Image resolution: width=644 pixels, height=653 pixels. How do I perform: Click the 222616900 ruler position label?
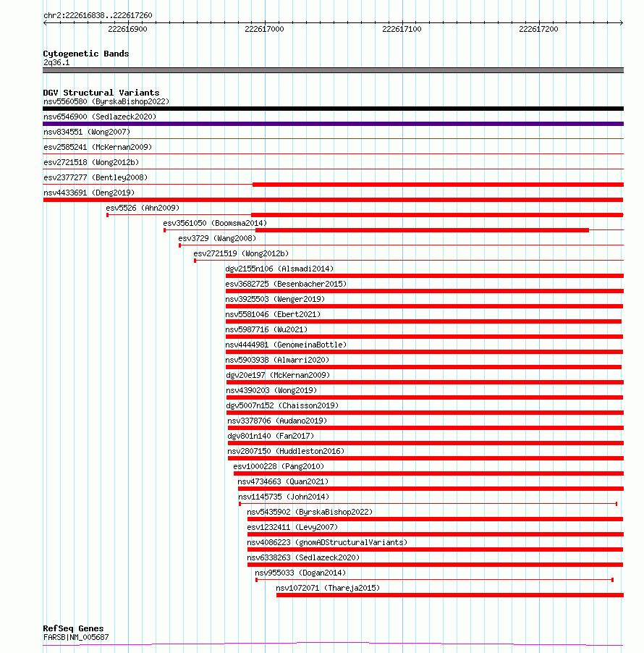point(127,29)
